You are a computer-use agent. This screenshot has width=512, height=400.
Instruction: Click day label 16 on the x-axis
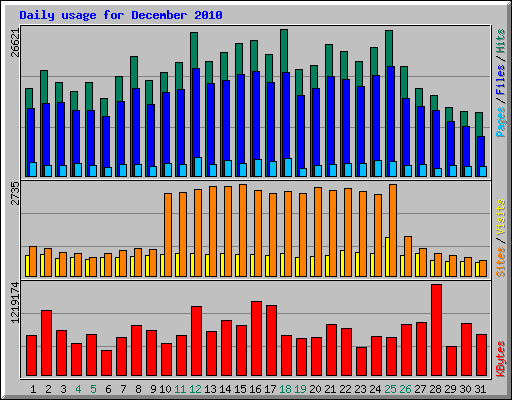pyautogui.click(x=255, y=389)
